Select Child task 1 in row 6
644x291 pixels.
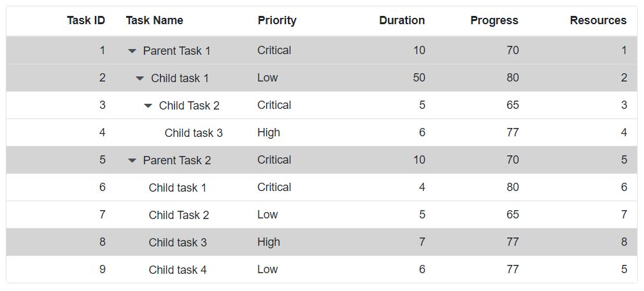pos(178,188)
